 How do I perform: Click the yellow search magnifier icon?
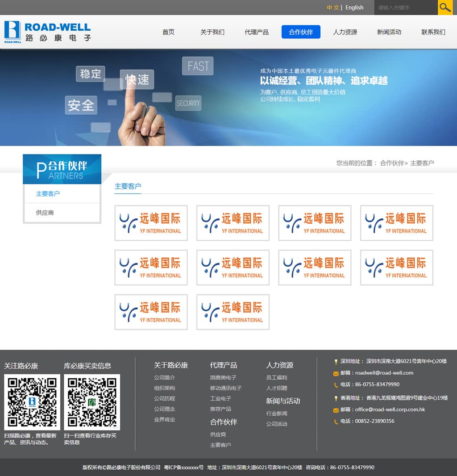pyautogui.click(x=445, y=8)
